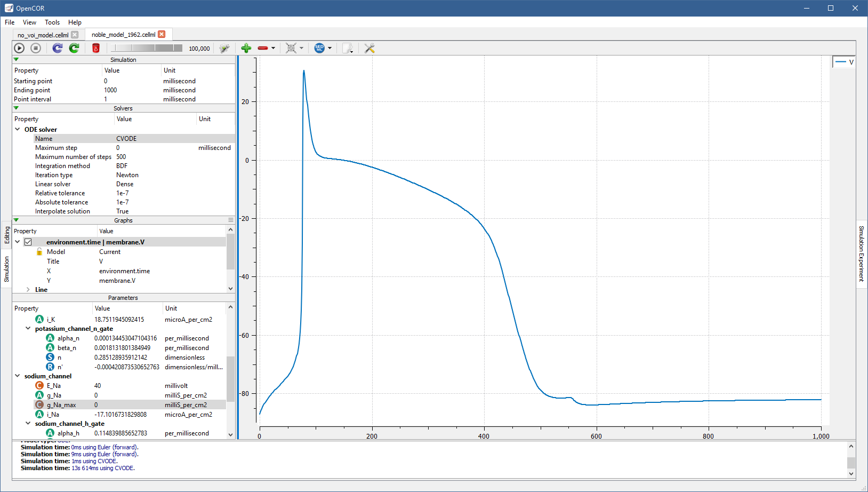Open the SED-ML export dropdown

[329, 48]
